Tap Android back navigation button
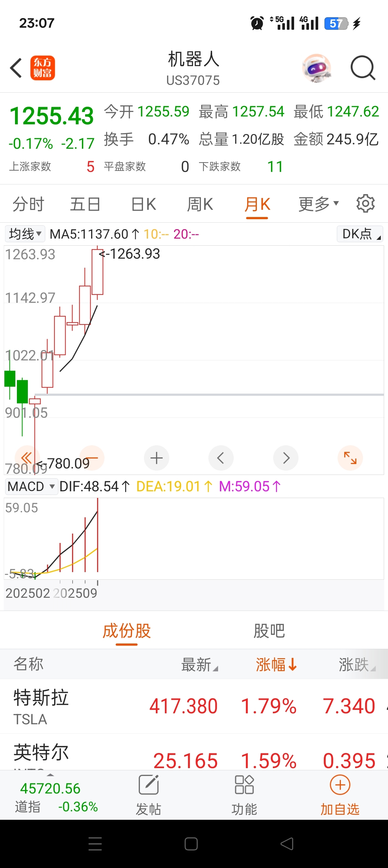The height and width of the screenshot is (868, 388). pyautogui.click(x=287, y=844)
